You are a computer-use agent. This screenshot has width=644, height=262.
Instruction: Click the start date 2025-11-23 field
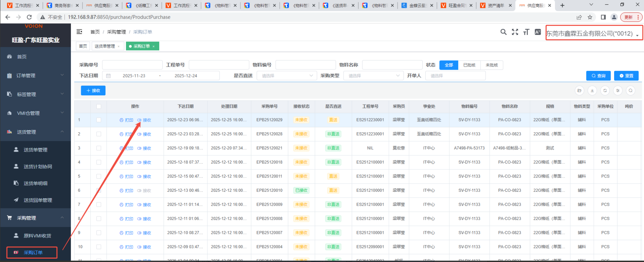(x=134, y=76)
